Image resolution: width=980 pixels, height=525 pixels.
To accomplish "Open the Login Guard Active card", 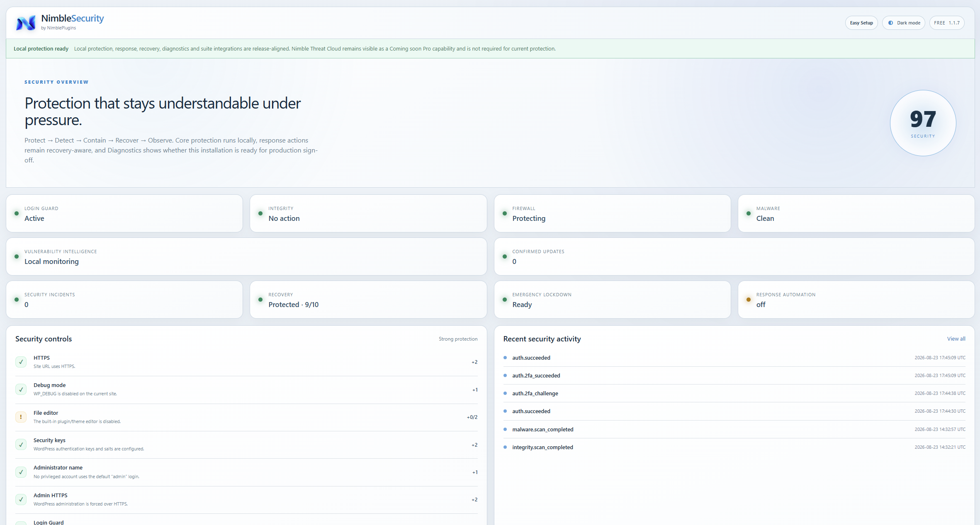I will 124,213.
